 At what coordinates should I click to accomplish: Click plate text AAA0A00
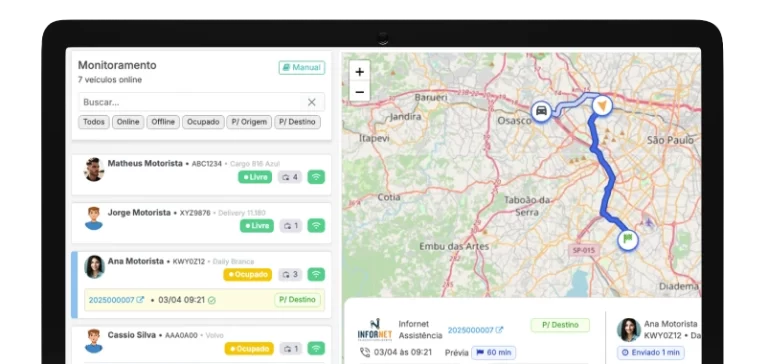(x=181, y=336)
